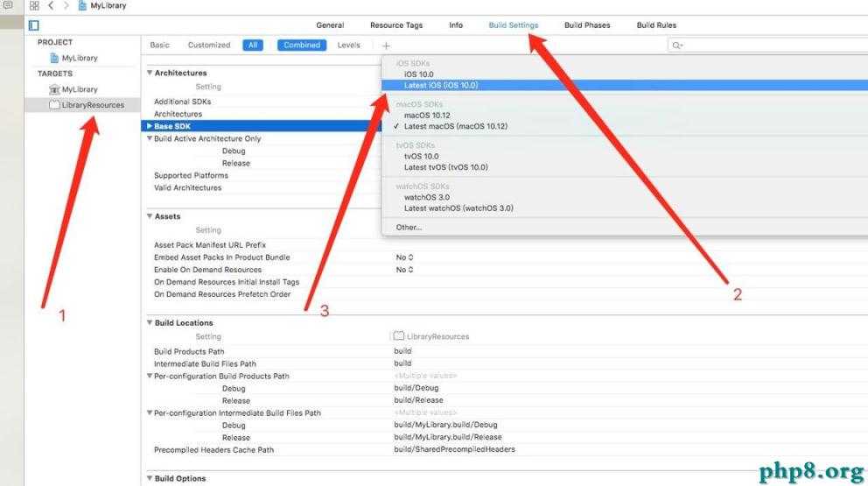Open the Build Rules tab
Viewport: 868px width, 486px height.
[656, 25]
